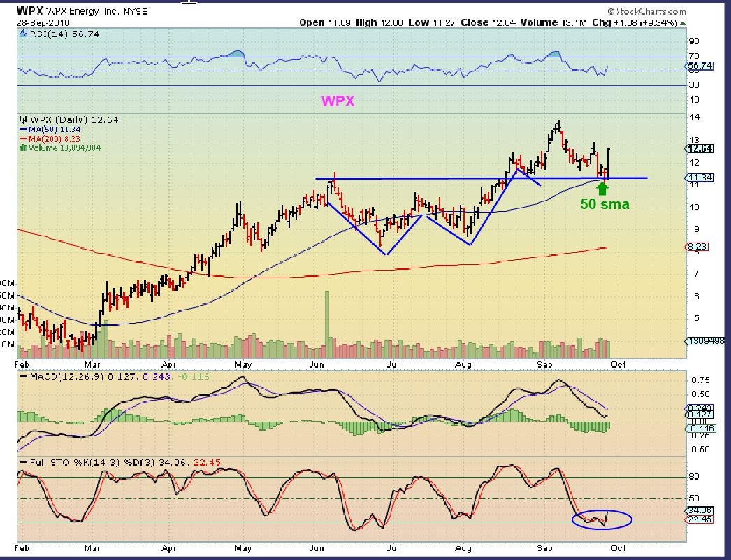This screenshot has width=731, height=560.
Task: Click the green up-triangle change indicator
Action: [683, 23]
